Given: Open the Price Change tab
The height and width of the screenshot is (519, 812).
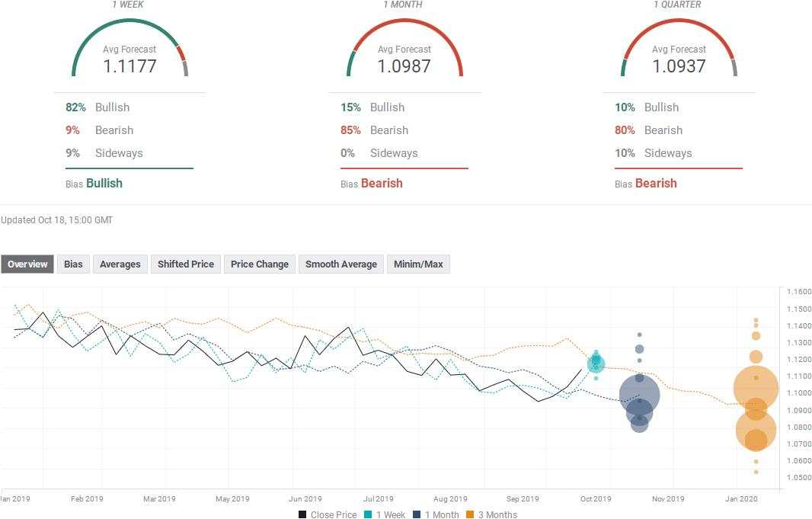Looking at the screenshot, I should point(259,264).
